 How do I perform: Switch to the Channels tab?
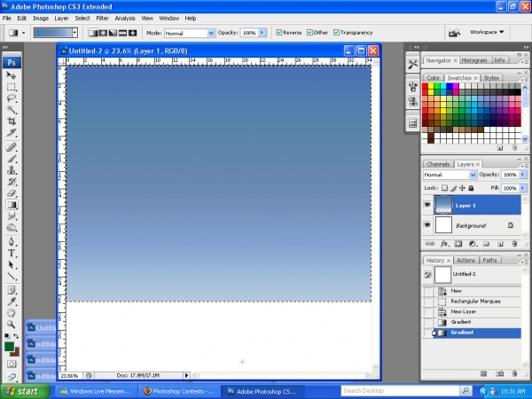pos(438,164)
